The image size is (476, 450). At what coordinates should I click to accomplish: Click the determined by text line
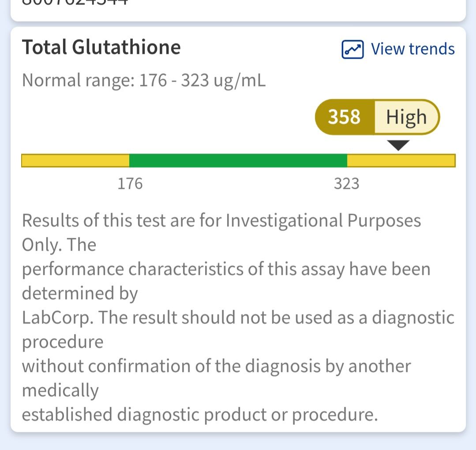coord(80,293)
